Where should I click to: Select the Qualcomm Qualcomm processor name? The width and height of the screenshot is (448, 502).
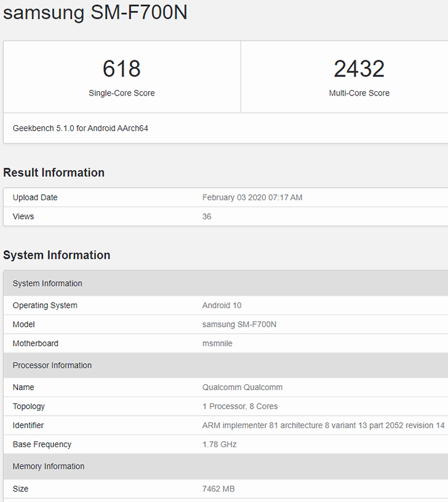coord(242,387)
